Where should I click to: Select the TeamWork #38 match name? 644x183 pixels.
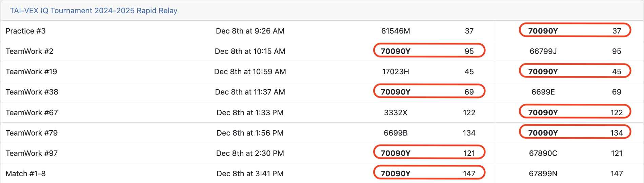pos(32,92)
